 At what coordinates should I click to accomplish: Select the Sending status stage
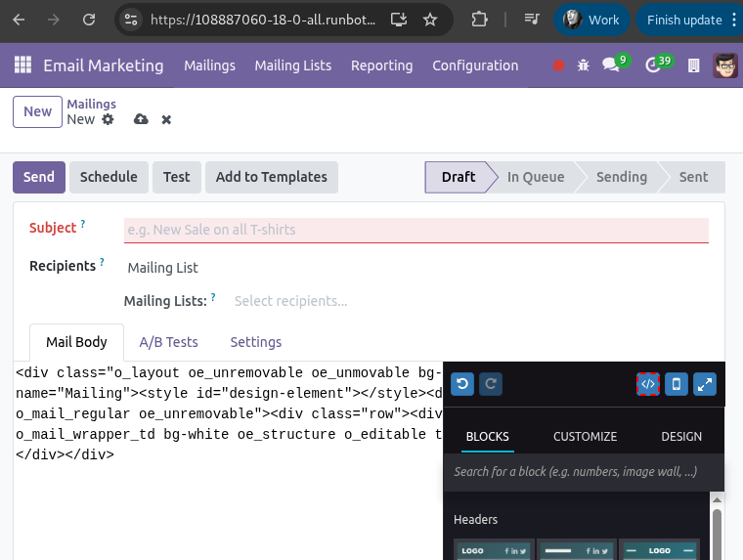[x=621, y=177]
